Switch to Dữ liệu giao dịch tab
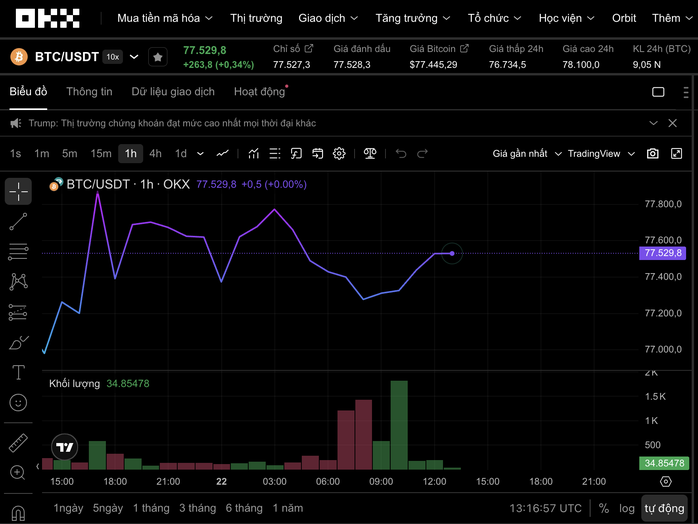698x524 pixels. pyautogui.click(x=173, y=92)
